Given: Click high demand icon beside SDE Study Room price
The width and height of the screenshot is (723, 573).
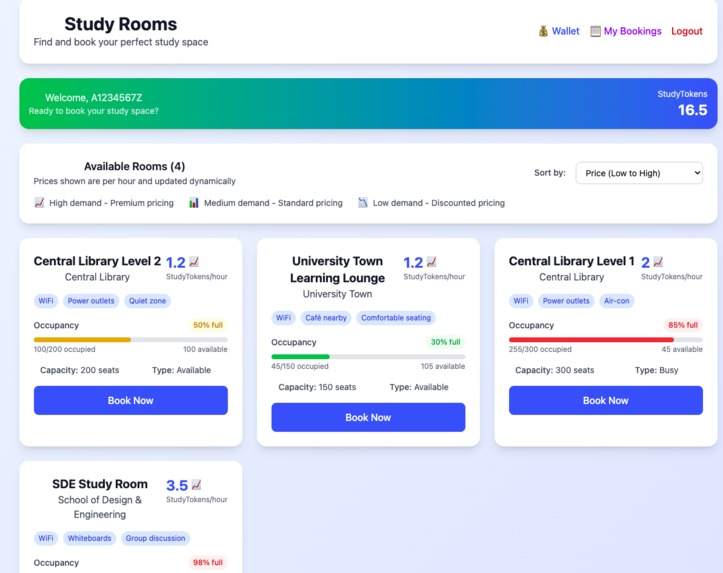Looking at the screenshot, I should [196, 484].
